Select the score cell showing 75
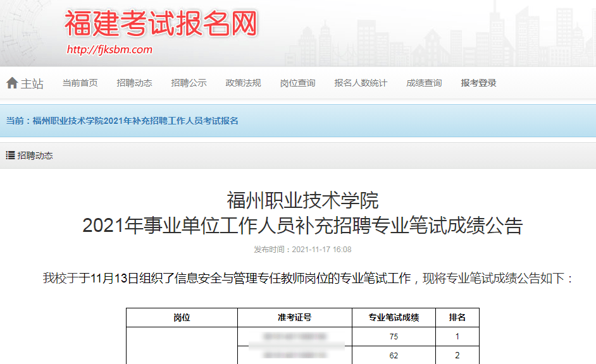Screen dimensions: 596x364 pos(394,337)
